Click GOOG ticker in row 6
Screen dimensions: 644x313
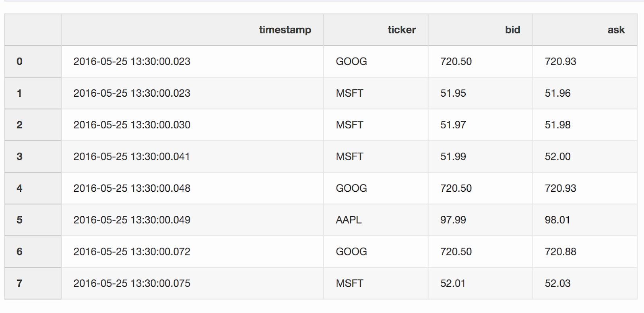click(351, 252)
